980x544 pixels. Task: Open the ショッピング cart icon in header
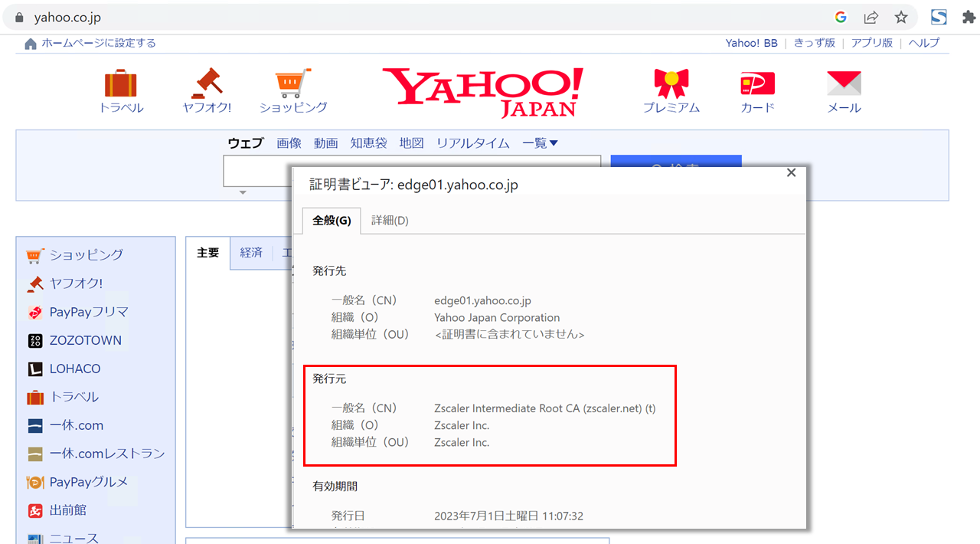[x=293, y=83]
